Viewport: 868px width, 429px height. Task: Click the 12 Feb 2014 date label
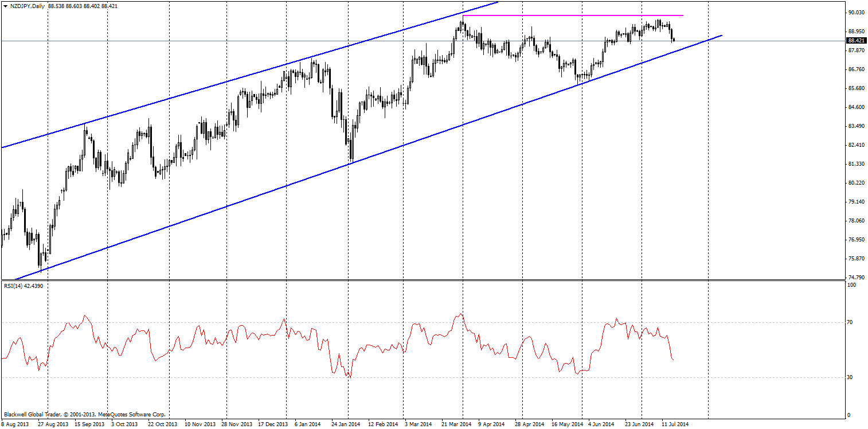click(x=383, y=424)
